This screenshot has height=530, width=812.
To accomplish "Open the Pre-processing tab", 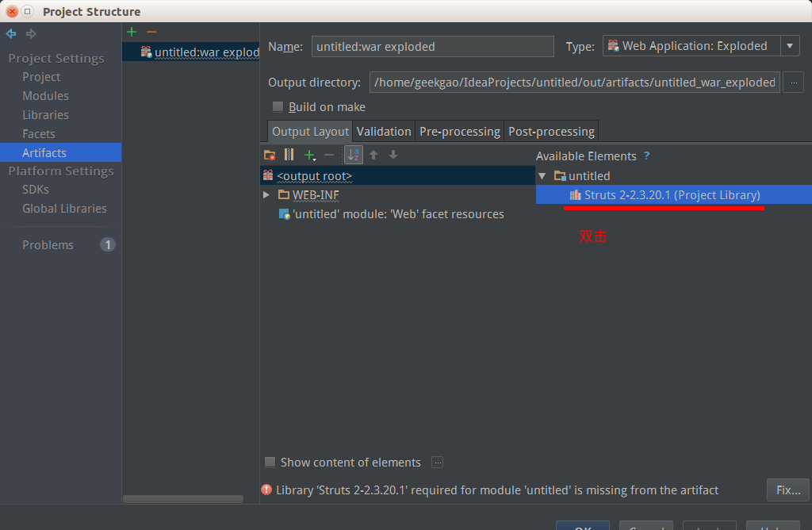I will tap(460, 132).
